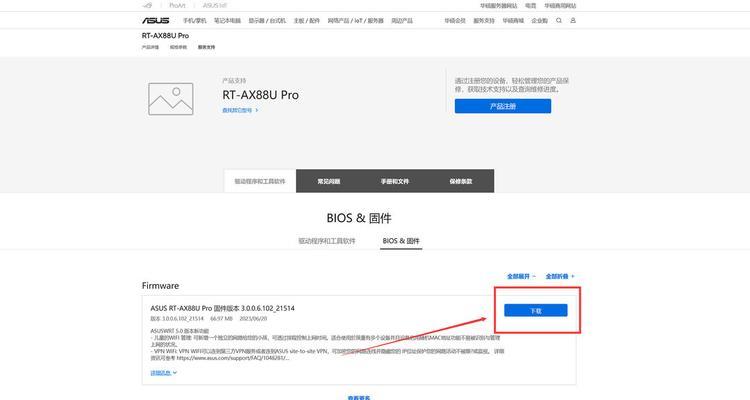The height and width of the screenshot is (400, 750).
Task: Select the 服务支持 sub-tab under RT-AX88U Pro
Action: tap(206, 47)
